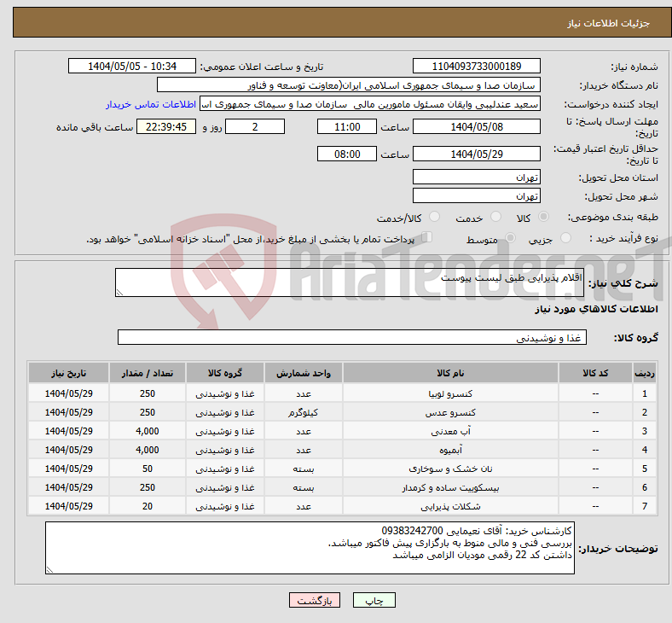Click the announcement date field 1404/05/05 - 10:34
This screenshot has height=623, width=672.
[x=132, y=67]
